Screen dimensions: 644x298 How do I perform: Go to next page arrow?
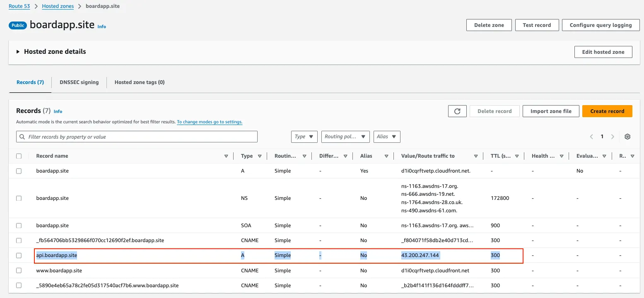[613, 137]
